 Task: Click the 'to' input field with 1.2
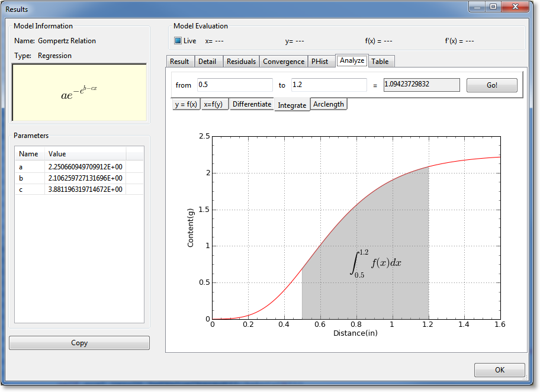tap(329, 85)
